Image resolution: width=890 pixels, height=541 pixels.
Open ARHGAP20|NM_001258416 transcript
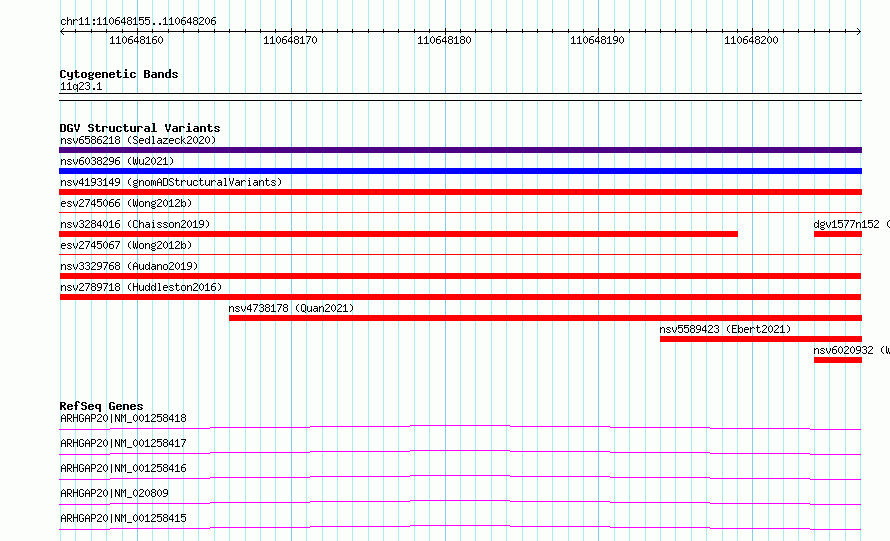click(x=123, y=468)
